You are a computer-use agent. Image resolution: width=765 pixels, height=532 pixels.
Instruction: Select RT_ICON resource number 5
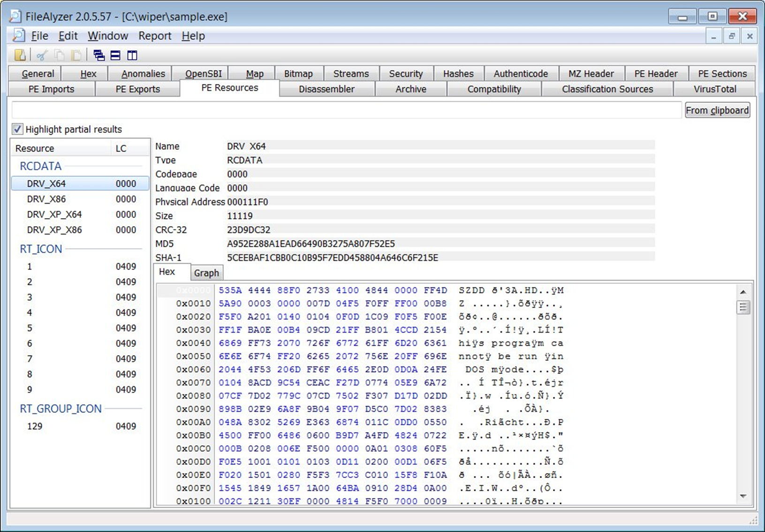pos(80,328)
